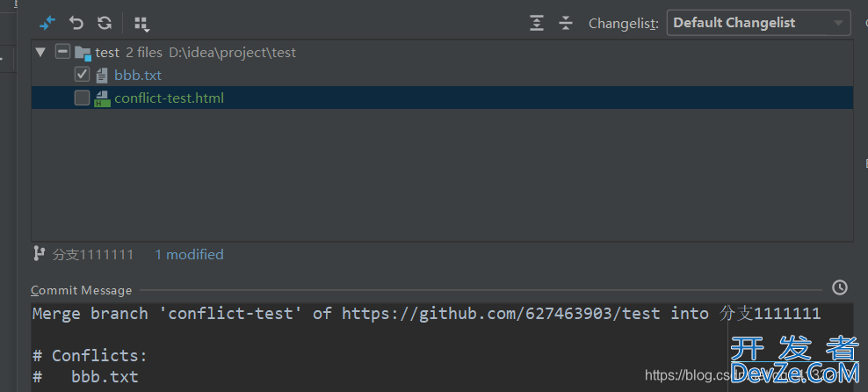
Task: Check the conflict-test.html checkbox
Action: point(82,98)
